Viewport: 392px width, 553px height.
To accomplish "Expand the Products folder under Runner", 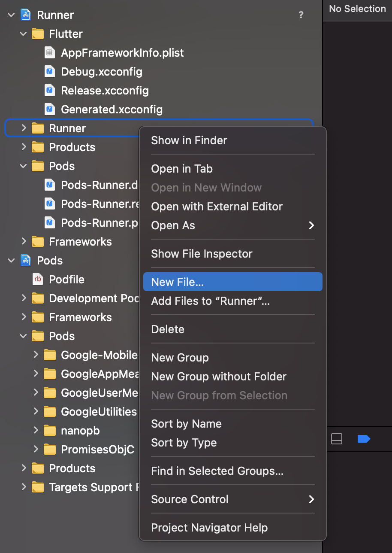I will click(x=24, y=147).
